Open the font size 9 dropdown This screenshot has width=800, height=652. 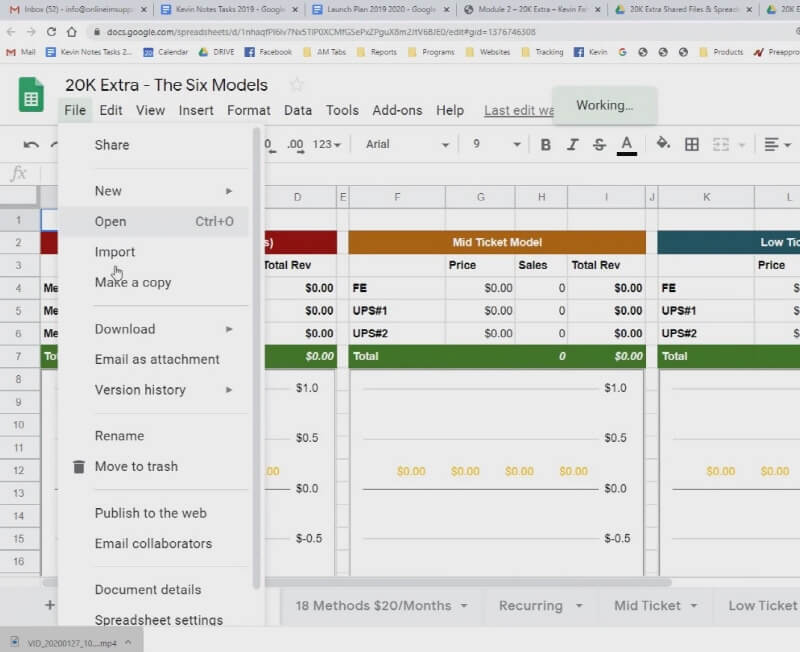coord(495,145)
